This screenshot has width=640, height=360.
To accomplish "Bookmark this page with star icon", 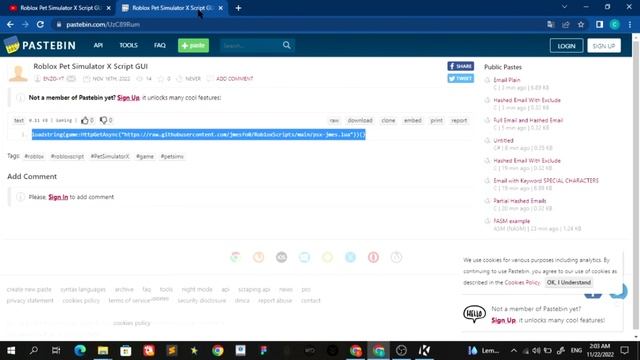I will 581,24.
